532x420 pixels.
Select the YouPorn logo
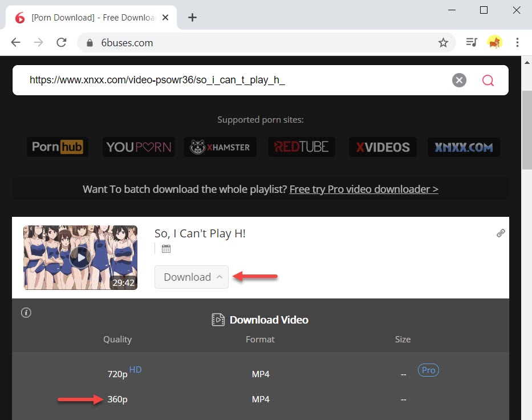point(139,147)
